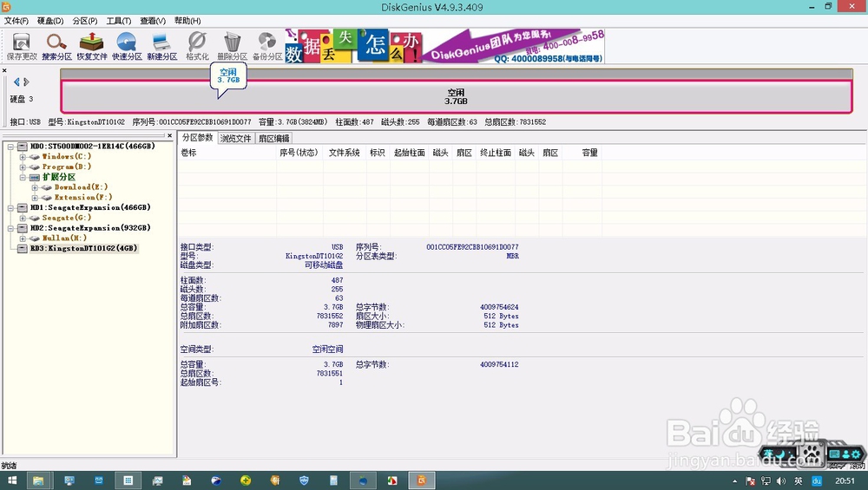This screenshot has width=868, height=490.
Task: Click the 起始柱面 column header
Action: point(410,153)
